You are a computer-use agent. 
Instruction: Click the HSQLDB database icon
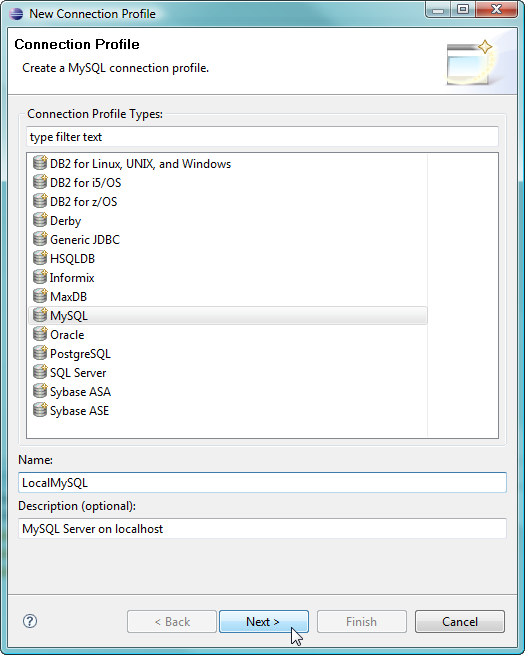tap(40, 258)
